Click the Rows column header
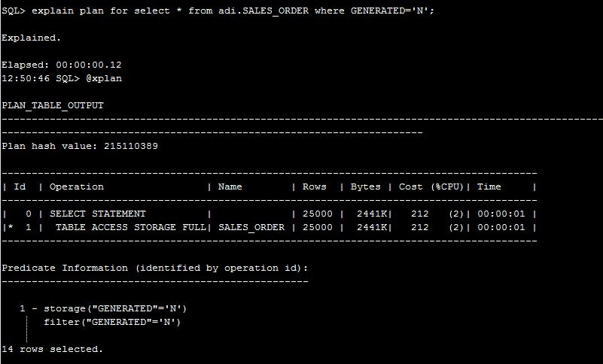The height and width of the screenshot is (364, 603). tap(315, 187)
